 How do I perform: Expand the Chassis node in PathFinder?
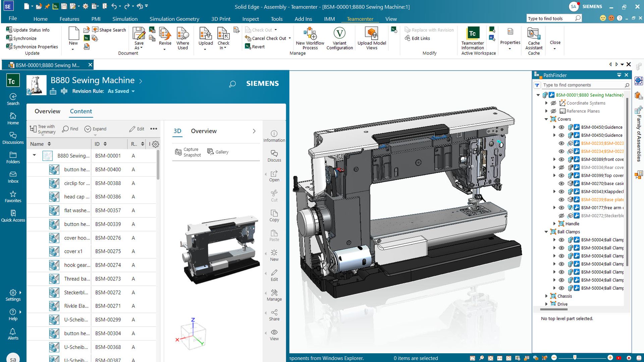(x=546, y=296)
